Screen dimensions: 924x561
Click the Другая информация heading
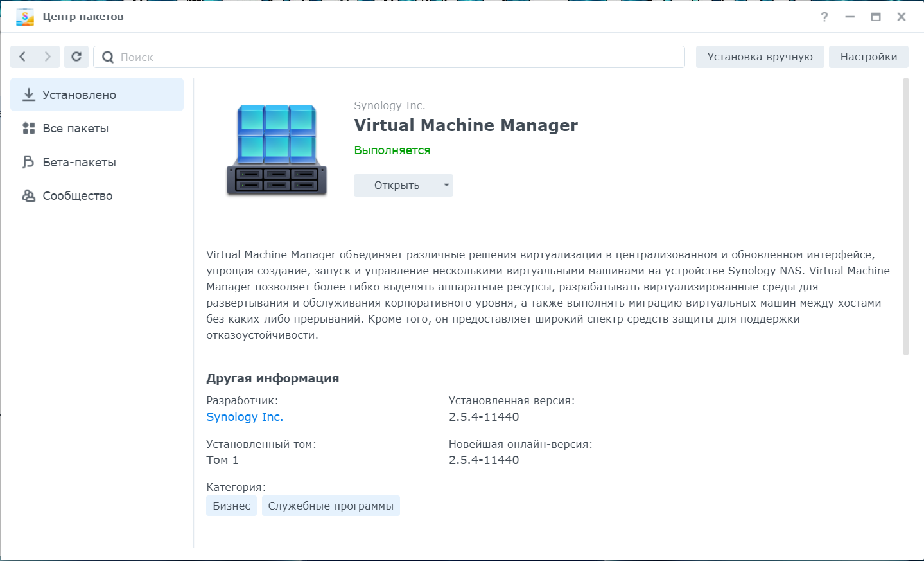click(x=273, y=378)
